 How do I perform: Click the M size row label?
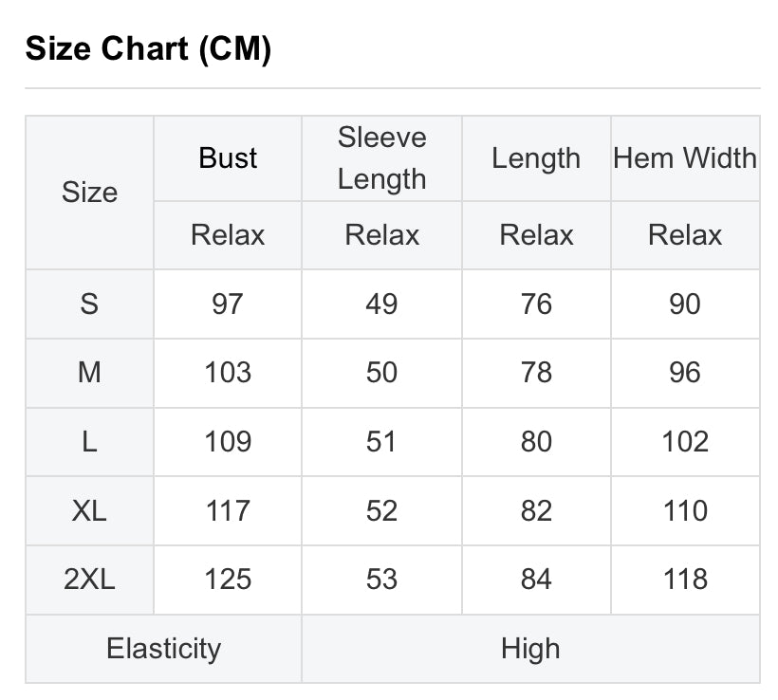[x=89, y=372]
